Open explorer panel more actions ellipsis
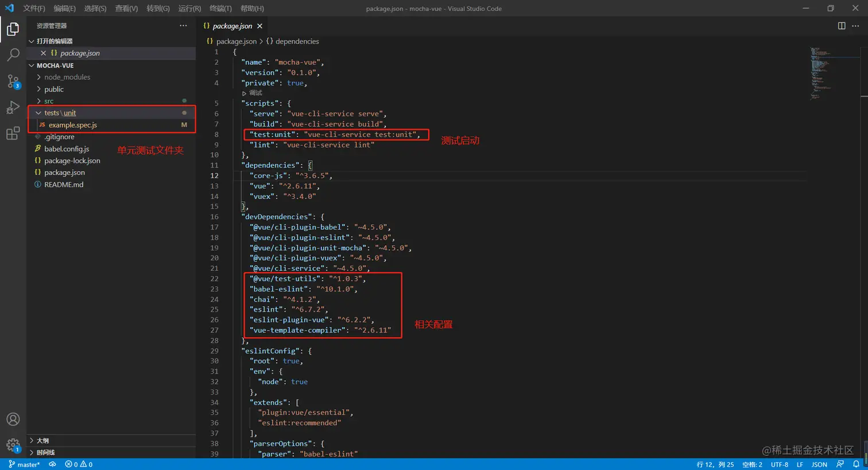This screenshot has height=470, width=868. coord(183,26)
